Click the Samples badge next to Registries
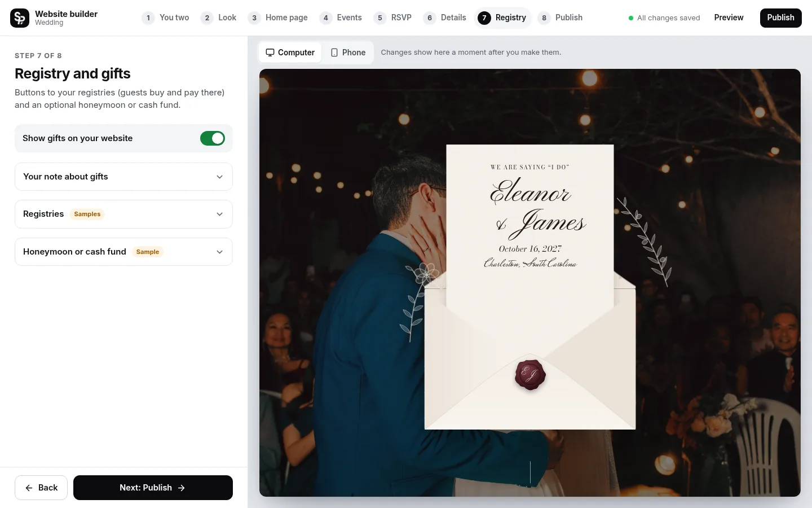Image resolution: width=812 pixels, height=508 pixels. (87, 214)
